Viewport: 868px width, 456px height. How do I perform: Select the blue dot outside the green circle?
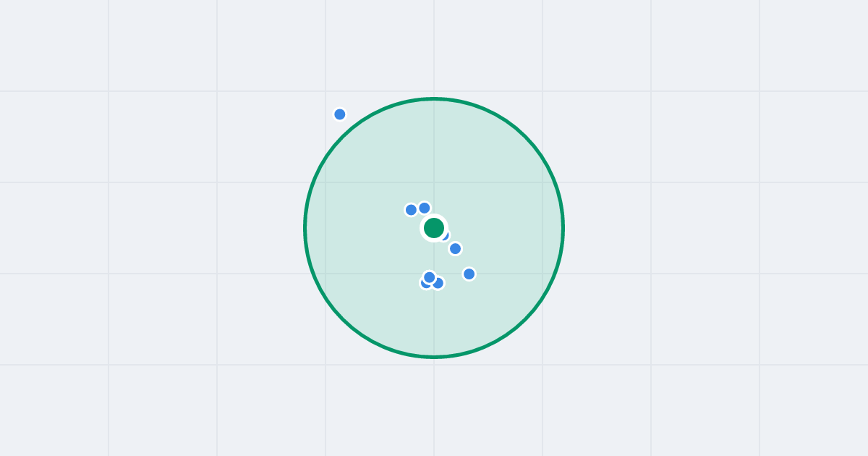340,114
